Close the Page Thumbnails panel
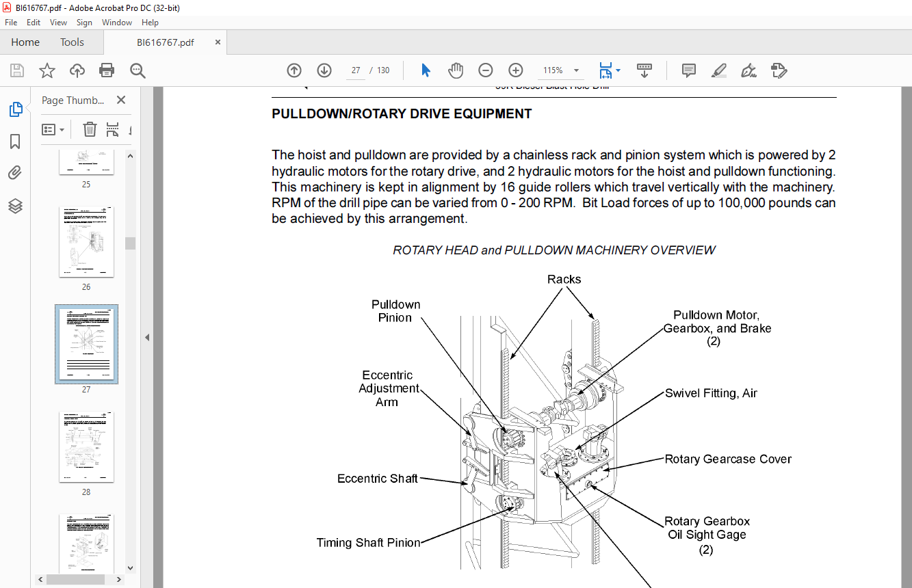912x588 pixels. coord(121,100)
